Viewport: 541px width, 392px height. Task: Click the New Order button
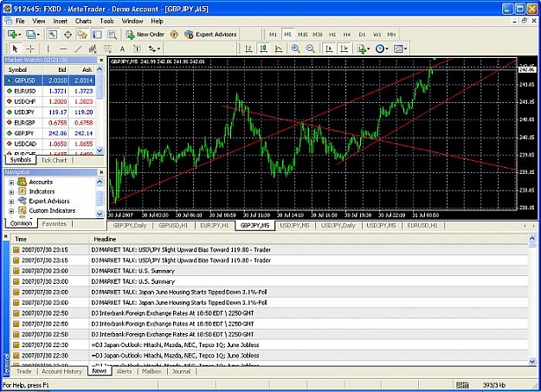pos(145,34)
